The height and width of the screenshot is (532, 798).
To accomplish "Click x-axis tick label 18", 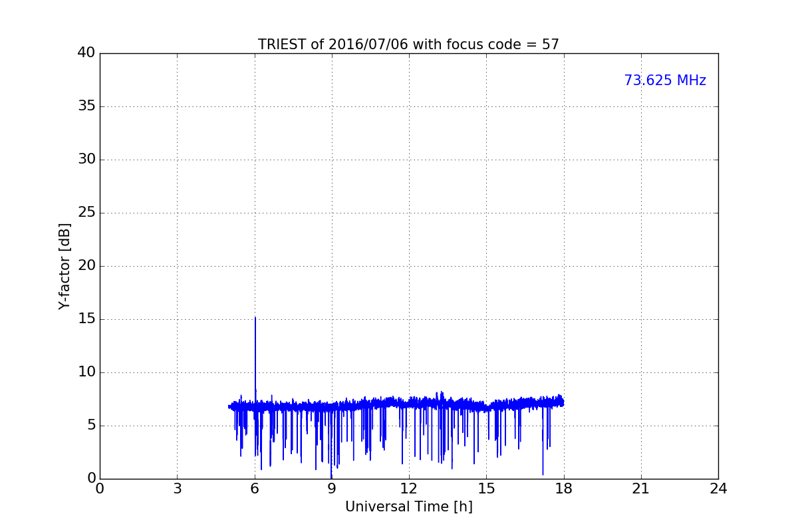I will click(563, 489).
